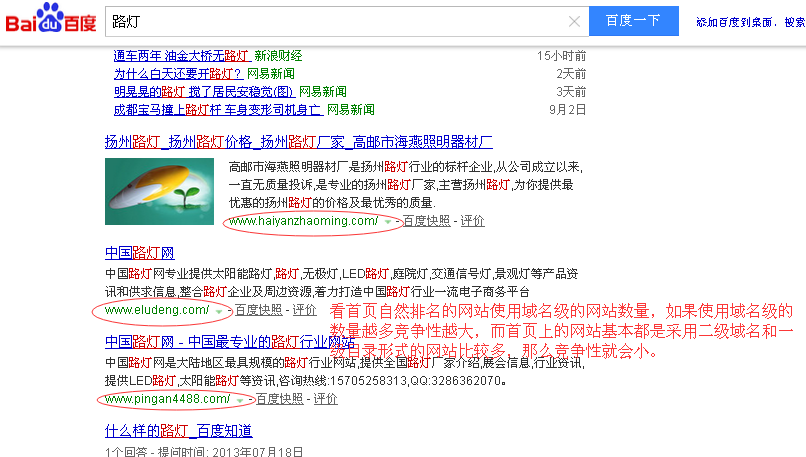Click the 百度一下 search button
This screenshot has width=806, height=457.
point(633,21)
